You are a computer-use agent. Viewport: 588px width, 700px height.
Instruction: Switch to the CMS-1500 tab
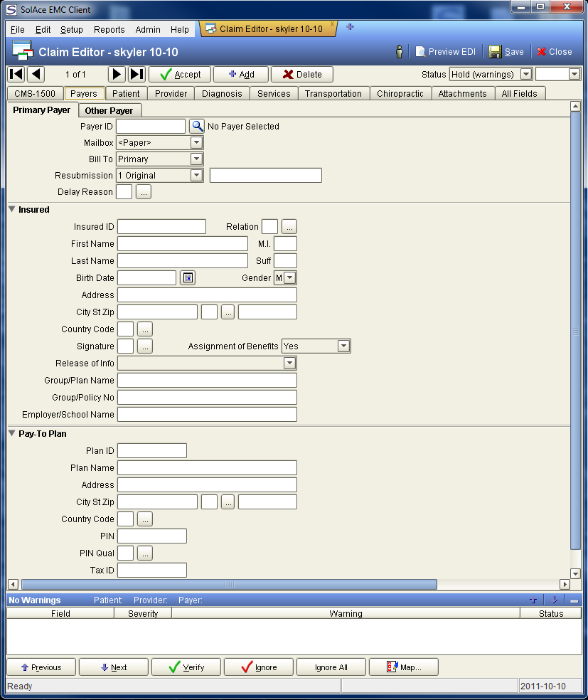tap(35, 94)
